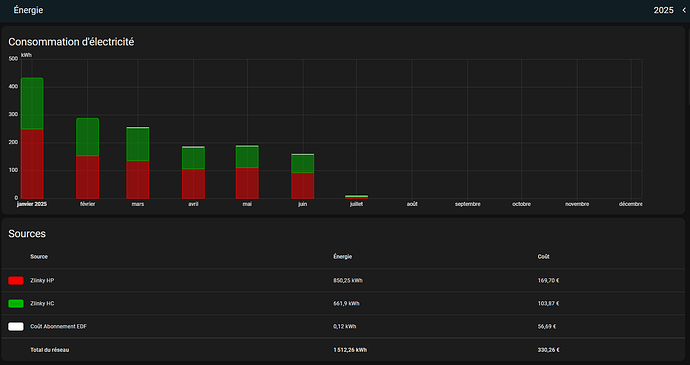Click the avril bar in the chart
The image size is (690, 365).
pyautogui.click(x=193, y=172)
